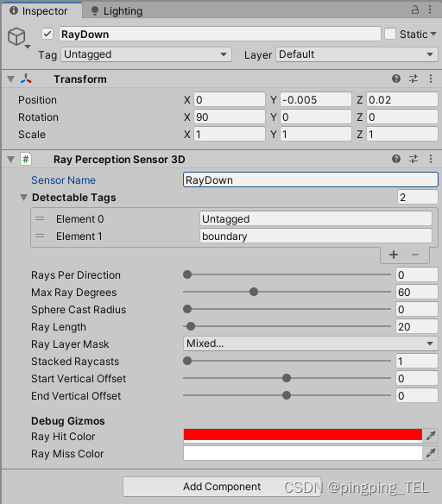
Task: Click the Element 0 drag handle
Action: tap(40, 218)
